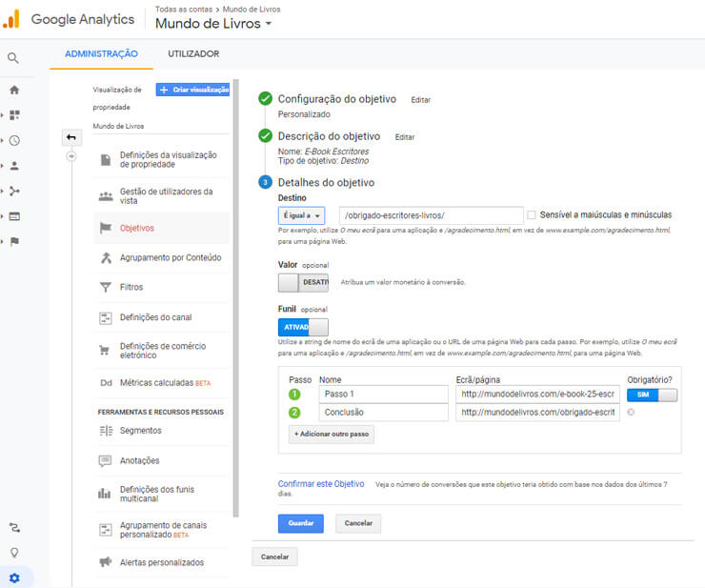Click the cart icon for comércio eletrónico
Screen dimensions: 705x588
pos(104,350)
